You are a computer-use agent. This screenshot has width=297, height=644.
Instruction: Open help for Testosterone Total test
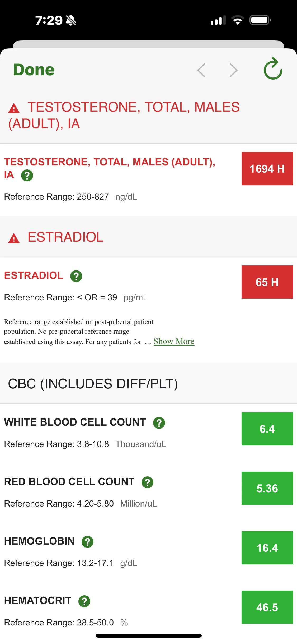pyautogui.click(x=27, y=175)
